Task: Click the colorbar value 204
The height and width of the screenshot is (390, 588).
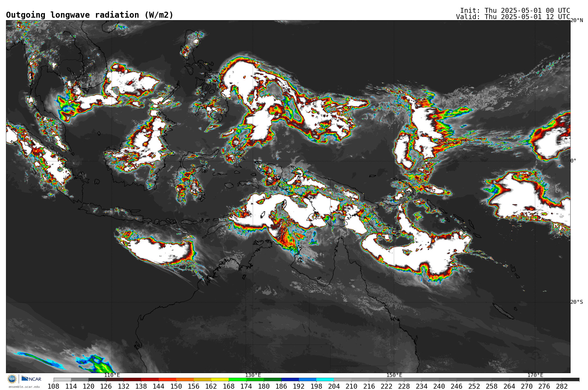Action: coord(334,386)
